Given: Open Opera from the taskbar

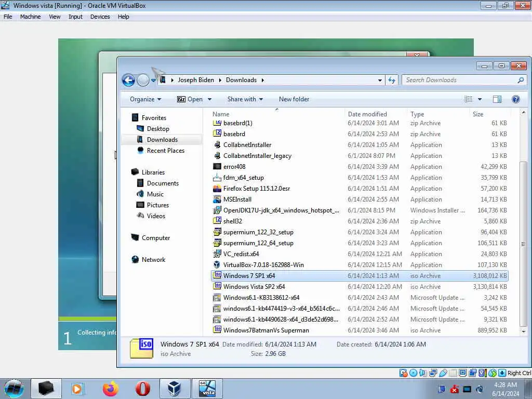Looking at the screenshot, I should point(143,389).
